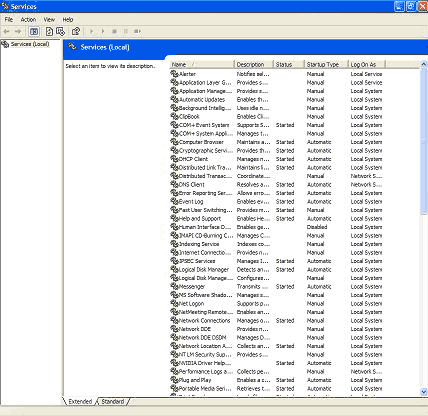Click the Forward arrow toolbar button
This screenshot has width=428, height=416.
(18, 31)
